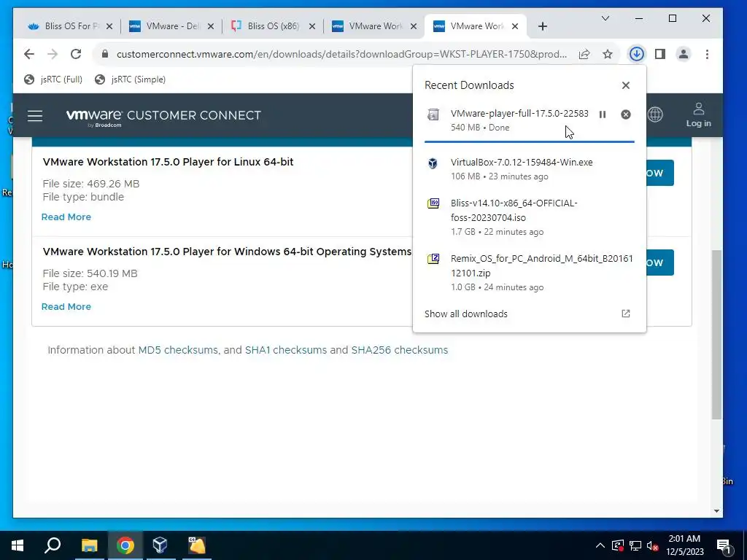The width and height of the screenshot is (747, 560).
Task: Open File Explorer from the taskbar
Action: tap(89, 545)
